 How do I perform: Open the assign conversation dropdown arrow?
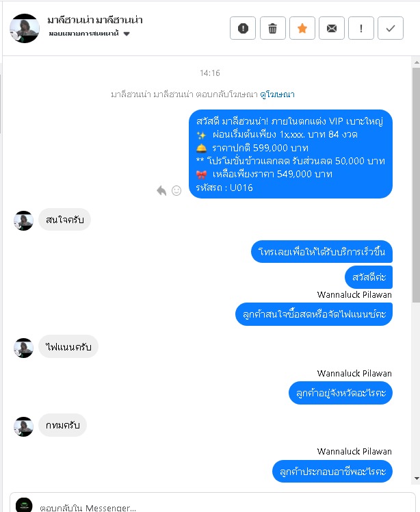[x=127, y=34]
